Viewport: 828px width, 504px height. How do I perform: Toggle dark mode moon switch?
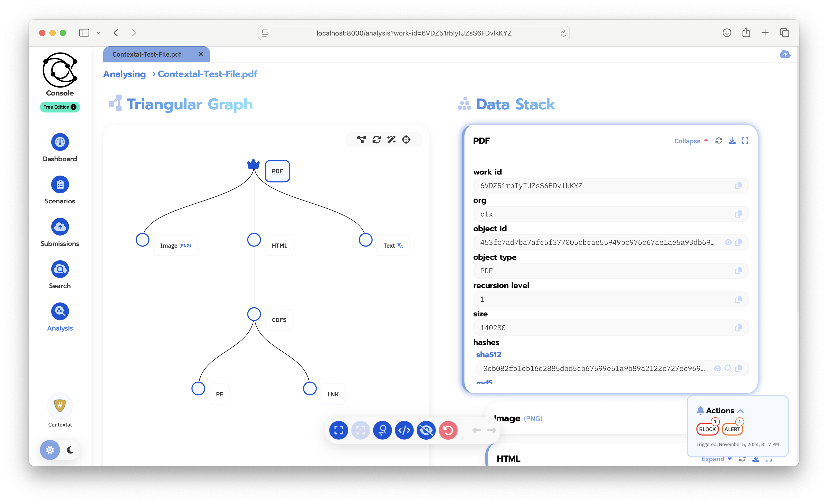click(70, 450)
